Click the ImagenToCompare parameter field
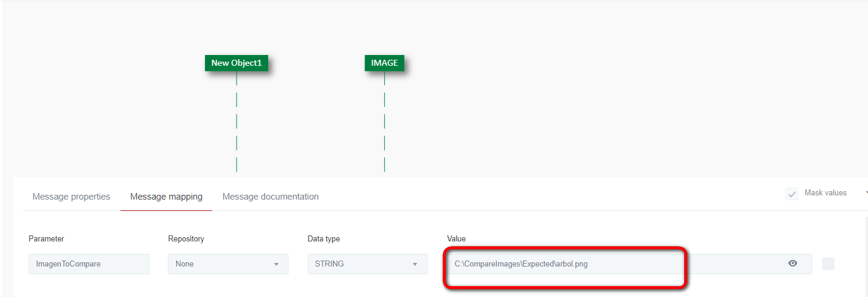The image size is (868, 297). coord(88,264)
